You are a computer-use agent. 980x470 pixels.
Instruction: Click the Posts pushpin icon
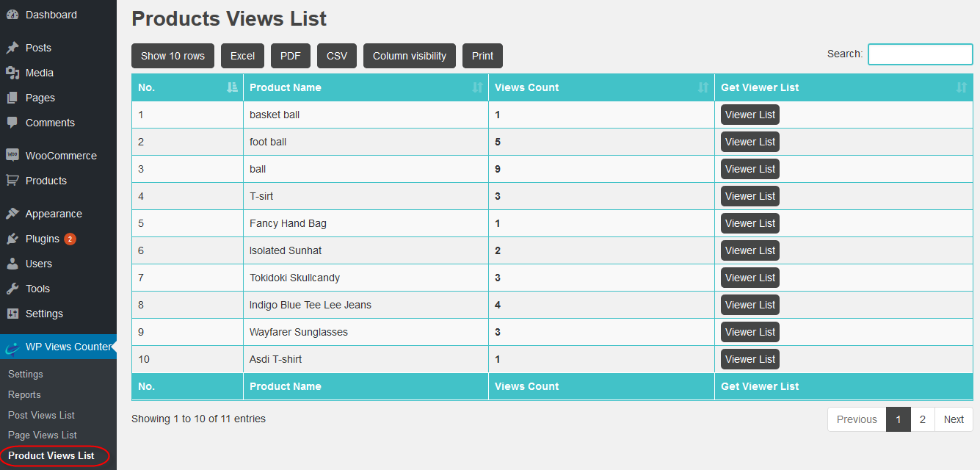point(12,48)
